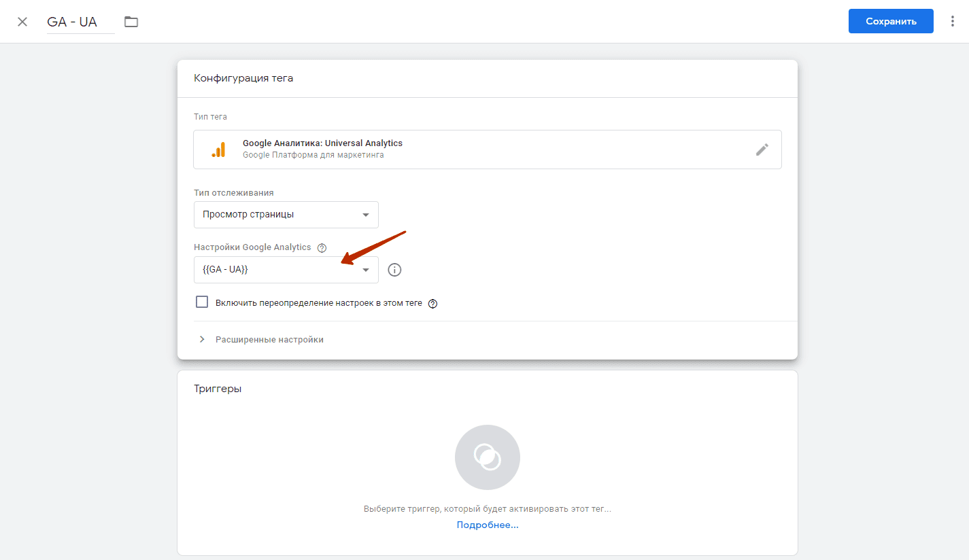Image resolution: width=969 pixels, height=560 pixels.
Task: Click info icon beside {{GA - UA}} dropdown
Action: pos(394,270)
